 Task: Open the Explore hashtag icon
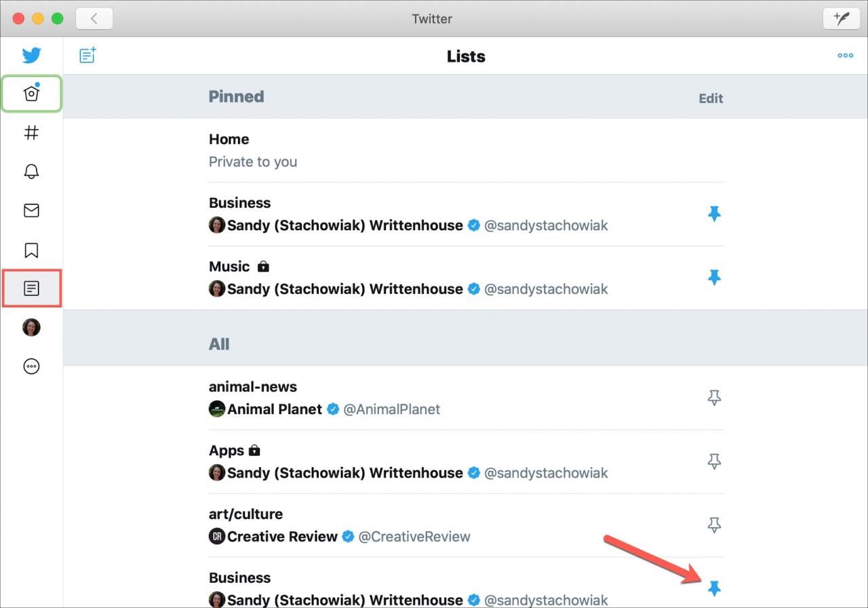(x=31, y=132)
